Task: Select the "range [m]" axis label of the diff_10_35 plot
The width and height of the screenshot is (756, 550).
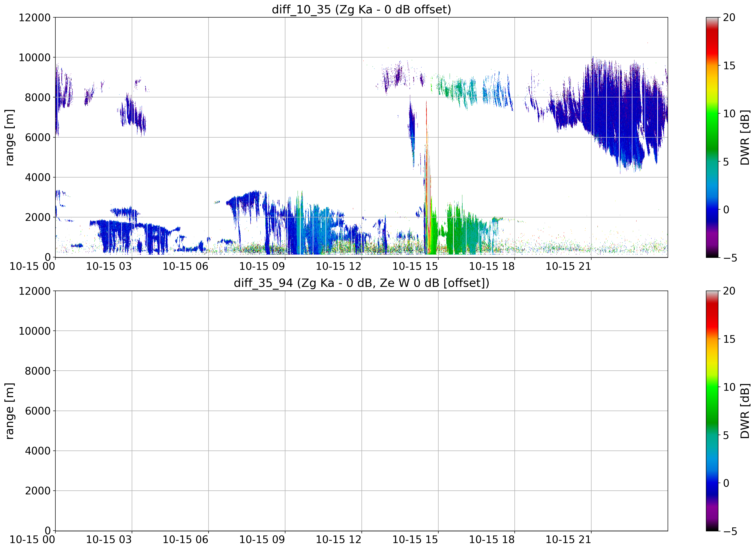Action: pos(10,137)
